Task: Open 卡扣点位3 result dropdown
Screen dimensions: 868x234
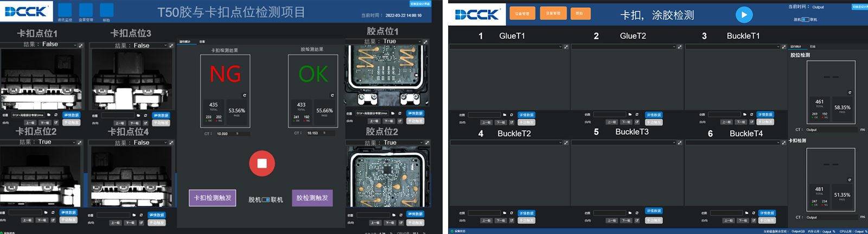Action: [x=165, y=46]
